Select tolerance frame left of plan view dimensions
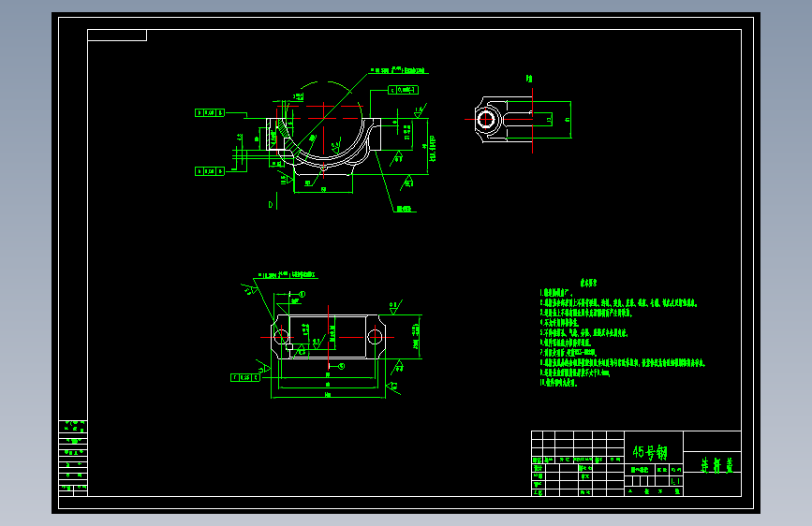The width and height of the screenshot is (812, 526). tap(245, 377)
